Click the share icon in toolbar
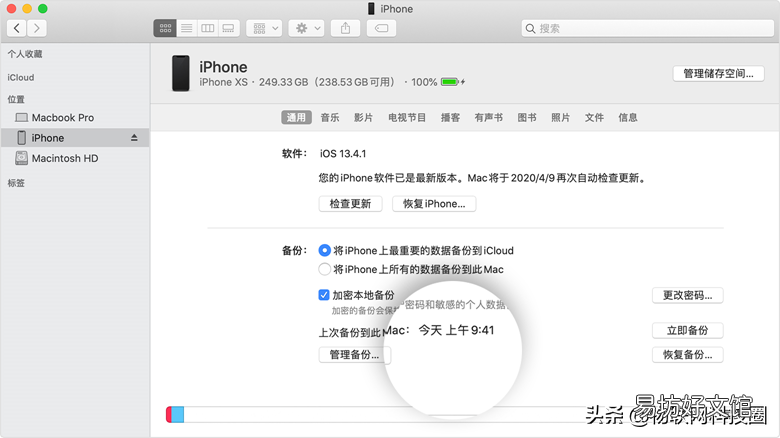Viewport: 780px width, 438px height. [345, 28]
